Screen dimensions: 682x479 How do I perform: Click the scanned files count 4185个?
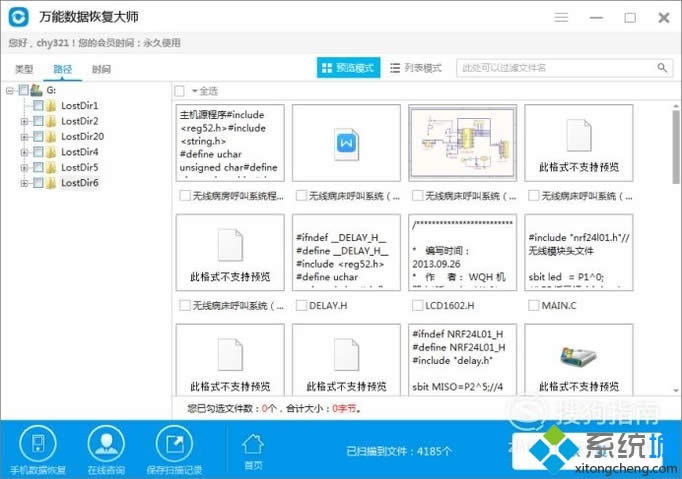coord(434,452)
